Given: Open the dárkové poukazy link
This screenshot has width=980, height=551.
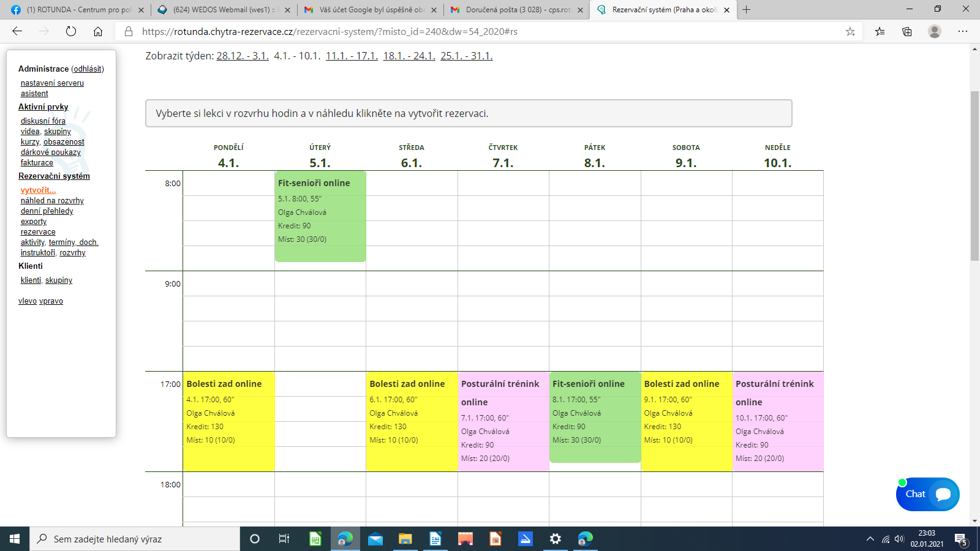Looking at the screenshot, I should pyautogui.click(x=51, y=152).
